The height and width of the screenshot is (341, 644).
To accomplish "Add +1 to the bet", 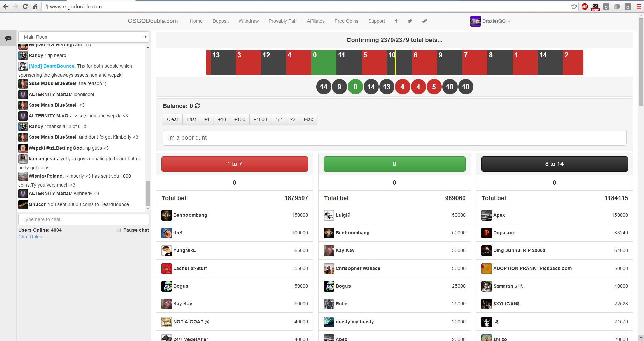I will click(x=207, y=119).
